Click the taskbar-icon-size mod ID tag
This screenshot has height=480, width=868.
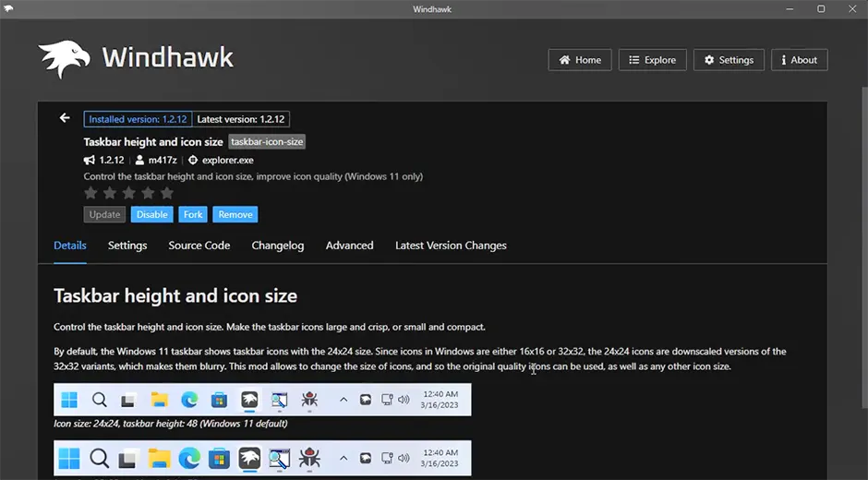coord(267,142)
